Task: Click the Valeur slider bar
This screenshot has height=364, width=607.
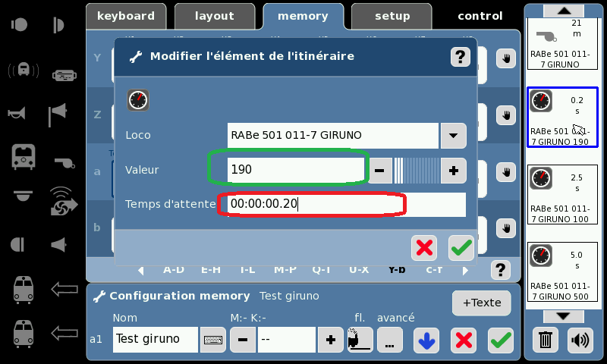Action: coord(417,171)
